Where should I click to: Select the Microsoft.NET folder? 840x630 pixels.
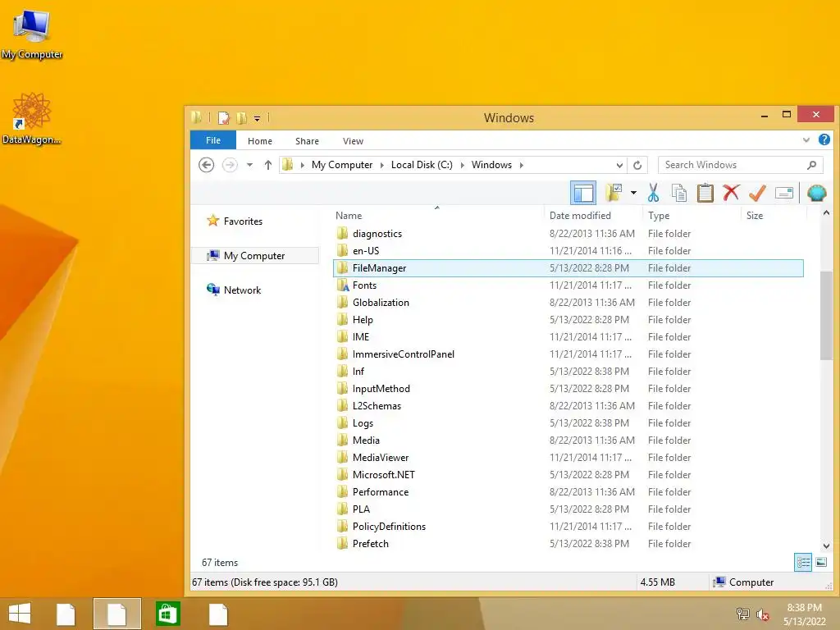click(x=568, y=475)
